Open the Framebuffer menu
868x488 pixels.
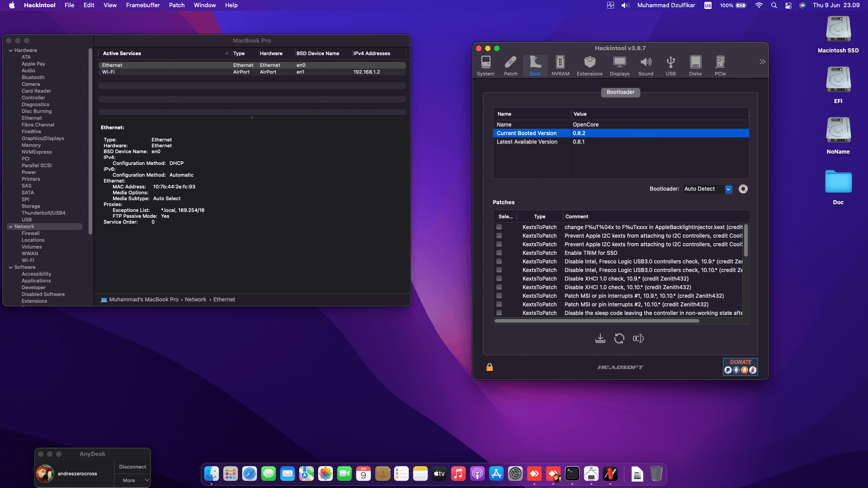[142, 5]
